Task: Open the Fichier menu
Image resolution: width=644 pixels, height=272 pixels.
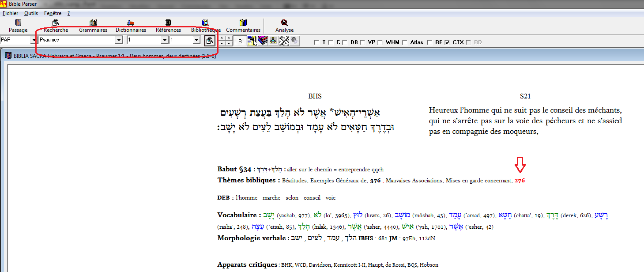Action: (10, 13)
